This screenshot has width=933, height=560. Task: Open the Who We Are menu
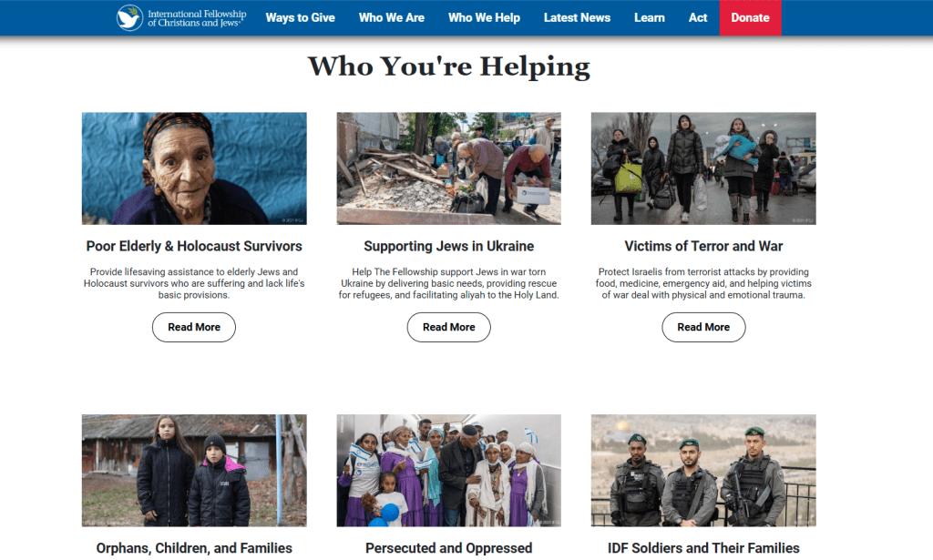pos(392,18)
